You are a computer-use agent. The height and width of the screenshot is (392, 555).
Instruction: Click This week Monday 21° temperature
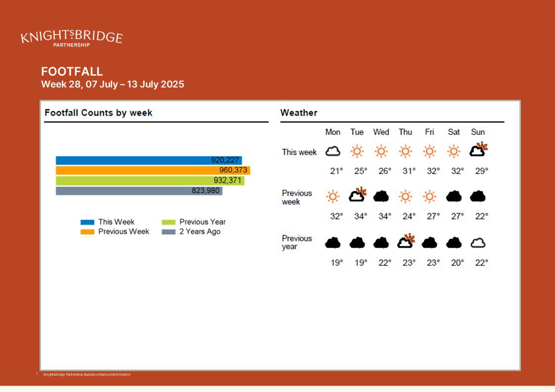click(336, 171)
